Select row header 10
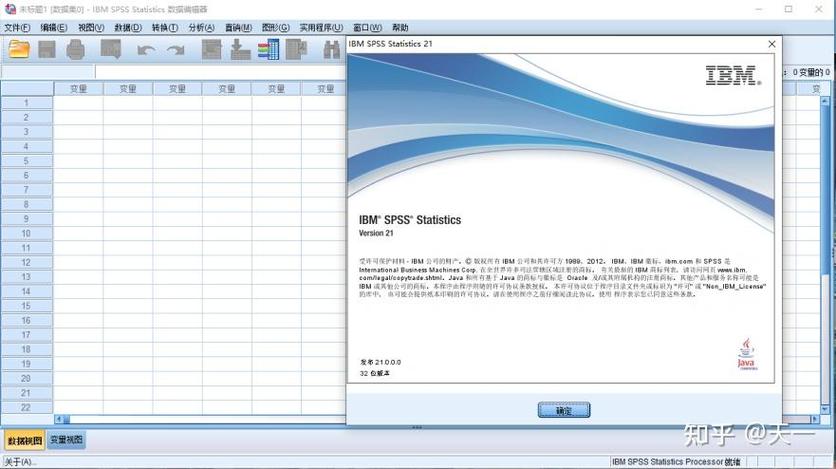The image size is (836, 469). (x=27, y=233)
